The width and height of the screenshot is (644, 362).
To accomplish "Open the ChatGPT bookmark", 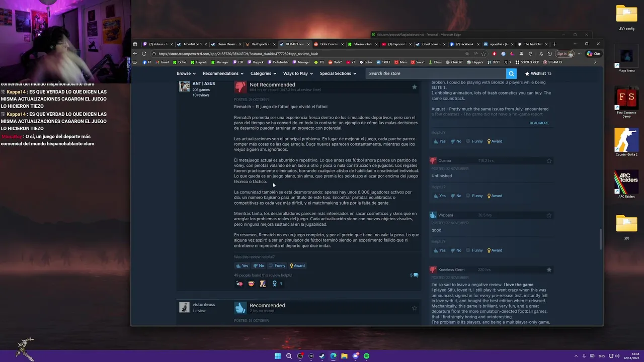I will coord(454,62).
